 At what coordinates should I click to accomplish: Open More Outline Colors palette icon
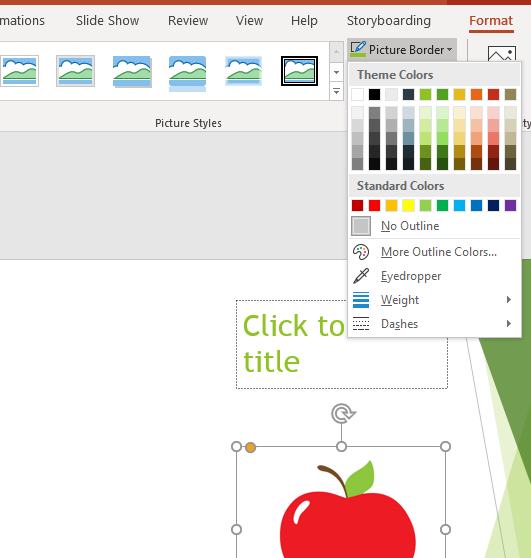pos(361,252)
